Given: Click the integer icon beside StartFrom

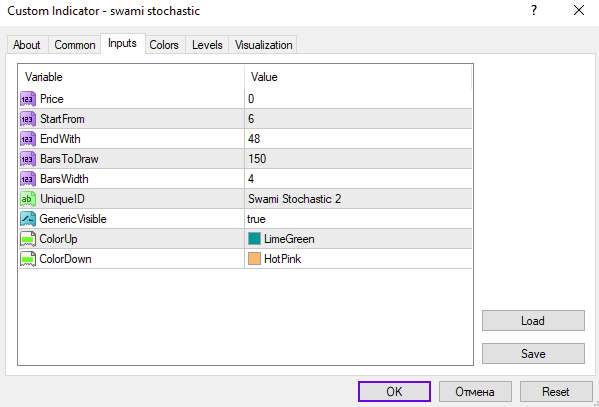Looking at the screenshot, I should pyautogui.click(x=28, y=119).
